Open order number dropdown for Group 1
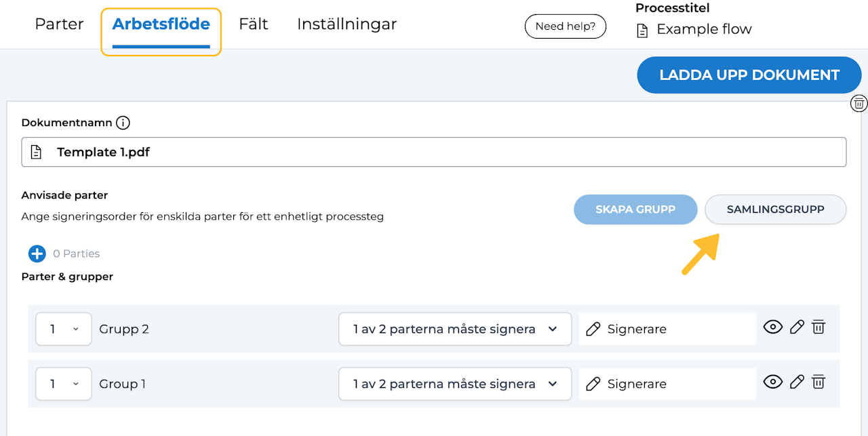Viewport: 868px width, 436px height. point(63,384)
